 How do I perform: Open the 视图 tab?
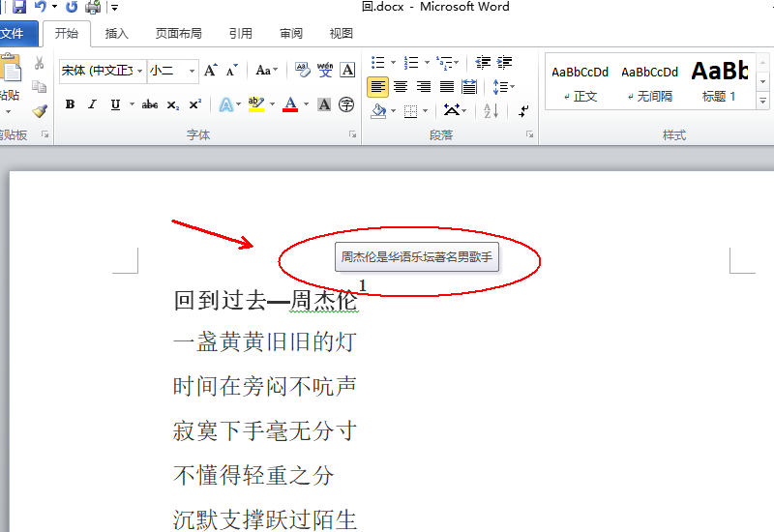(x=342, y=34)
